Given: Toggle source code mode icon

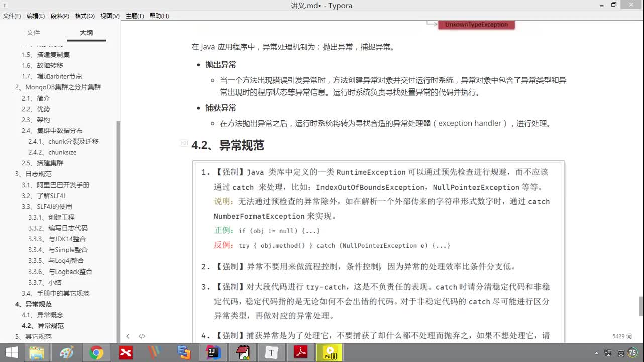Looking at the screenshot, I should click(142, 336).
